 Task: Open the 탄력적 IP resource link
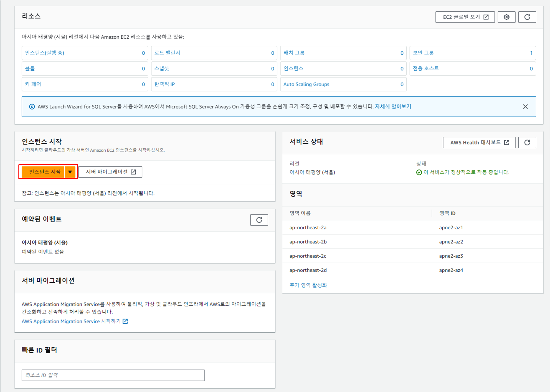click(x=165, y=84)
